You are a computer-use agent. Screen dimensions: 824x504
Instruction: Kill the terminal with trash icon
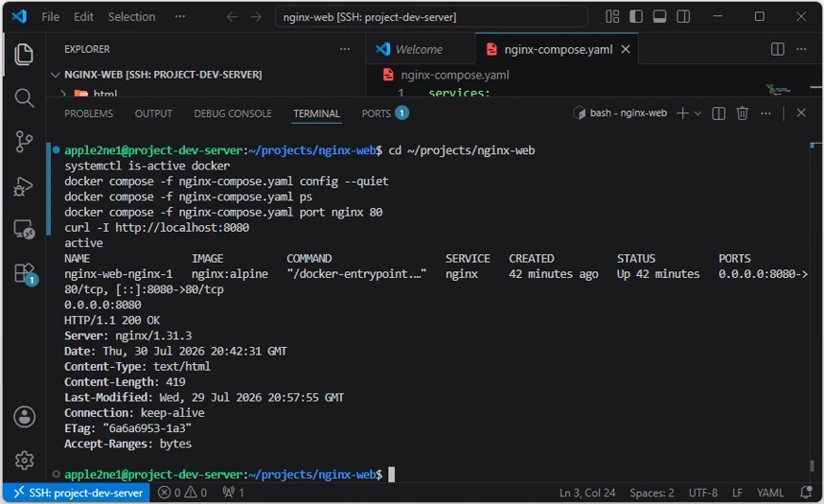742,113
